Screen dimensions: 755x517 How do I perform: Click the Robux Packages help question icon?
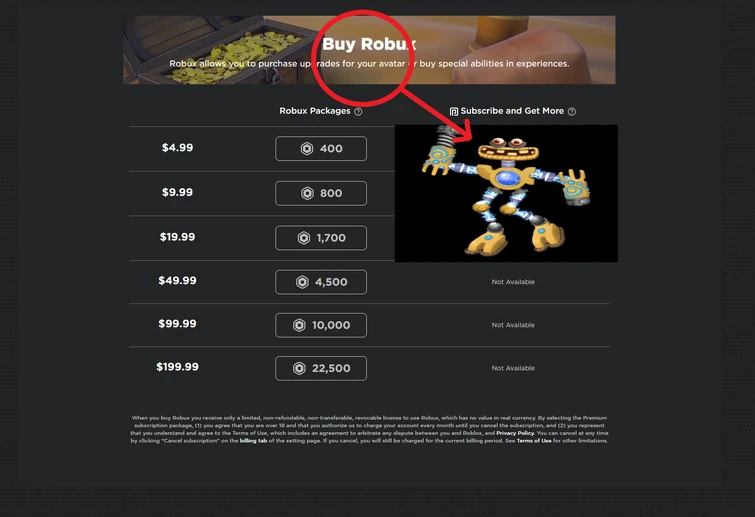coord(358,112)
